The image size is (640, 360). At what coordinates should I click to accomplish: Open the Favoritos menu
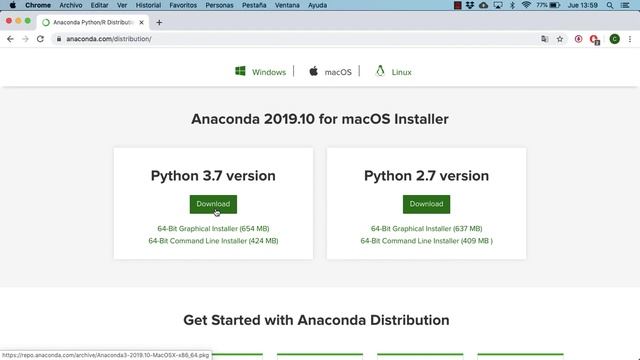tap(183, 5)
